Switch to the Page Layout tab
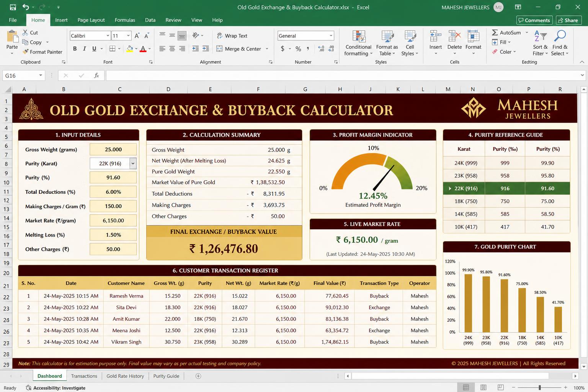The height and width of the screenshot is (392, 588). (x=91, y=20)
